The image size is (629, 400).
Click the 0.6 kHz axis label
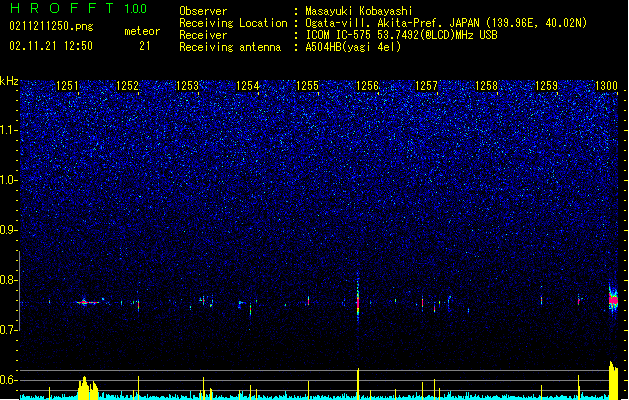tap(9, 380)
